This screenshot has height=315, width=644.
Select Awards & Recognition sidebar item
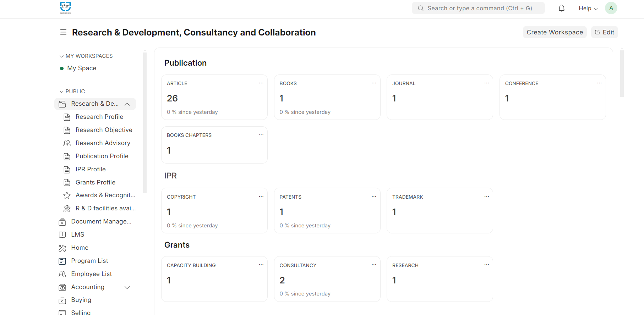pyautogui.click(x=105, y=195)
